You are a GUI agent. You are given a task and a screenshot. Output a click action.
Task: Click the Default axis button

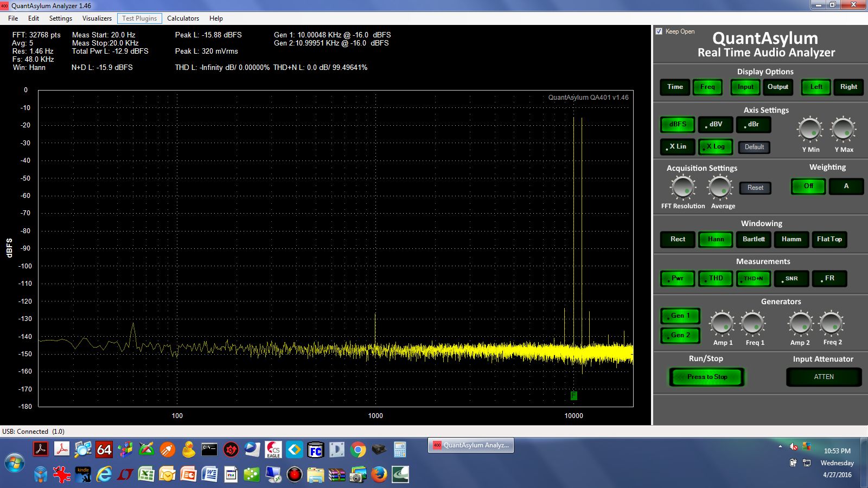pos(754,147)
